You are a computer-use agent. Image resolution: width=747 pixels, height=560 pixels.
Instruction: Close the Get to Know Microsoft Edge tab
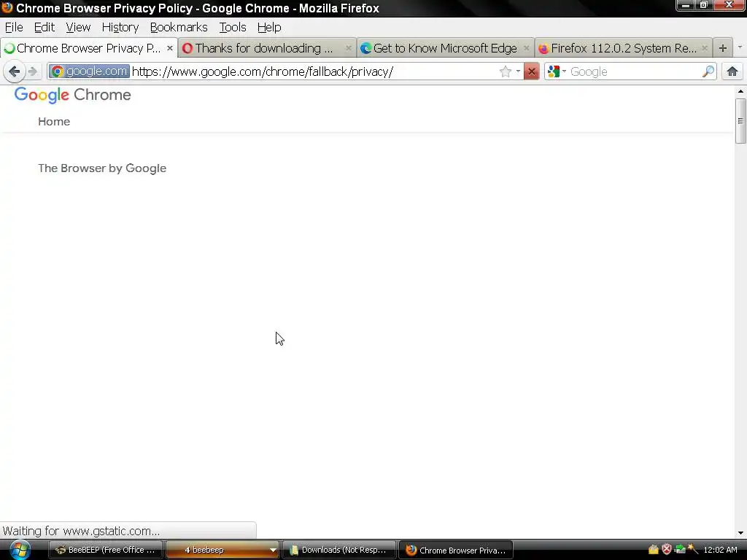[526, 48]
